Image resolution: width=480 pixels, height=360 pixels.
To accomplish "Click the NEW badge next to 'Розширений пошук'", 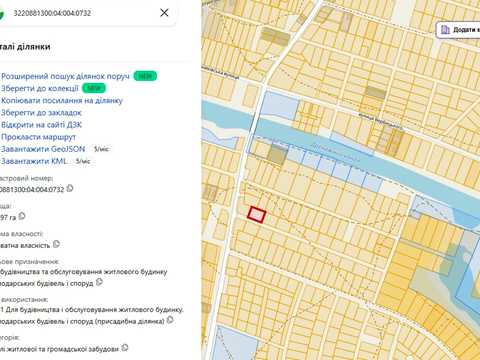I will click(145, 76).
